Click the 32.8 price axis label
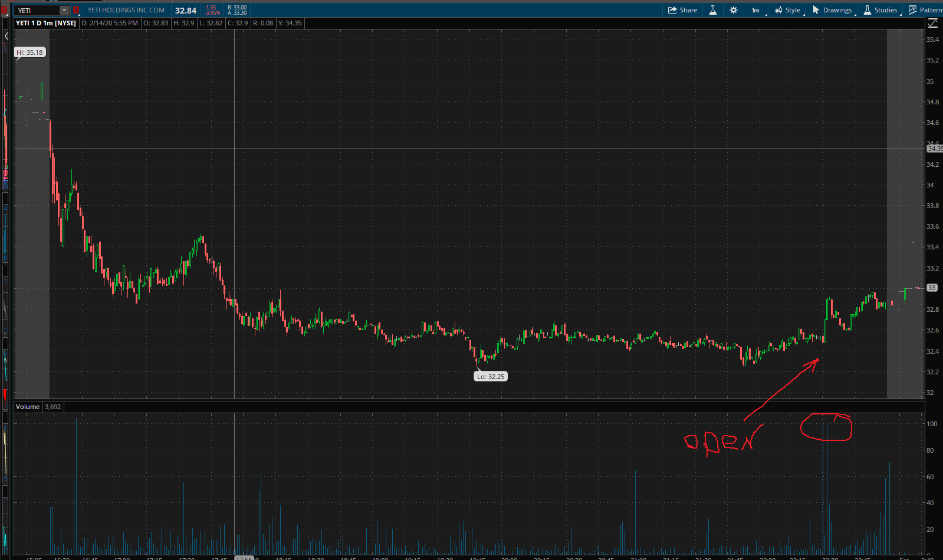943x560 pixels. click(932, 309)
